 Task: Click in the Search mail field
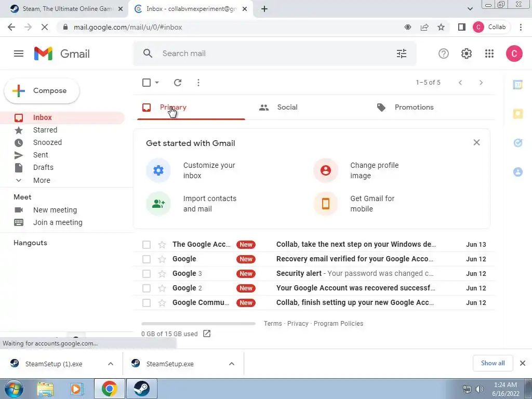click(275, 54)
